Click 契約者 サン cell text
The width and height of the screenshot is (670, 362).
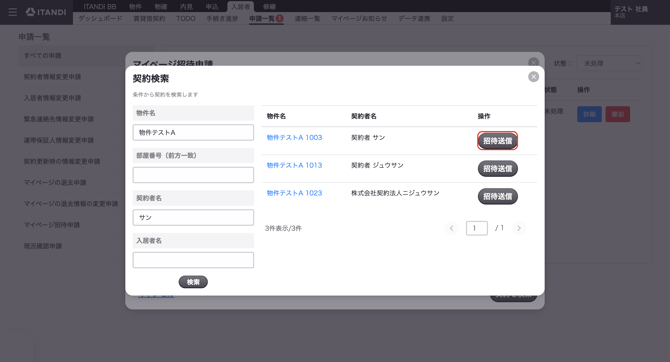[x=368, y=138]
